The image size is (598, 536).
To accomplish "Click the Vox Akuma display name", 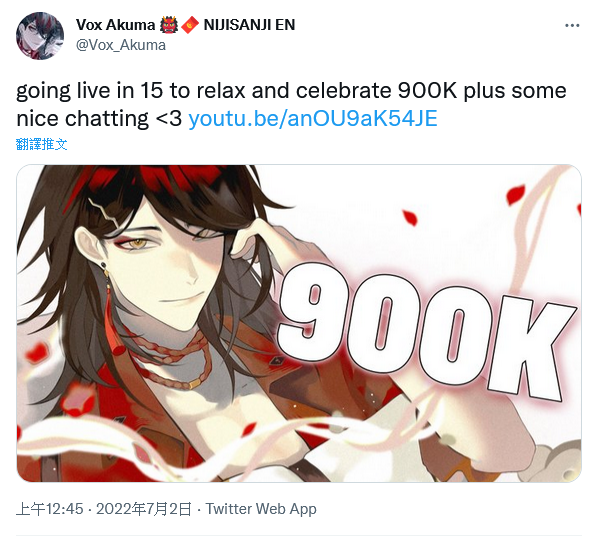I will (x=115, y=25).
